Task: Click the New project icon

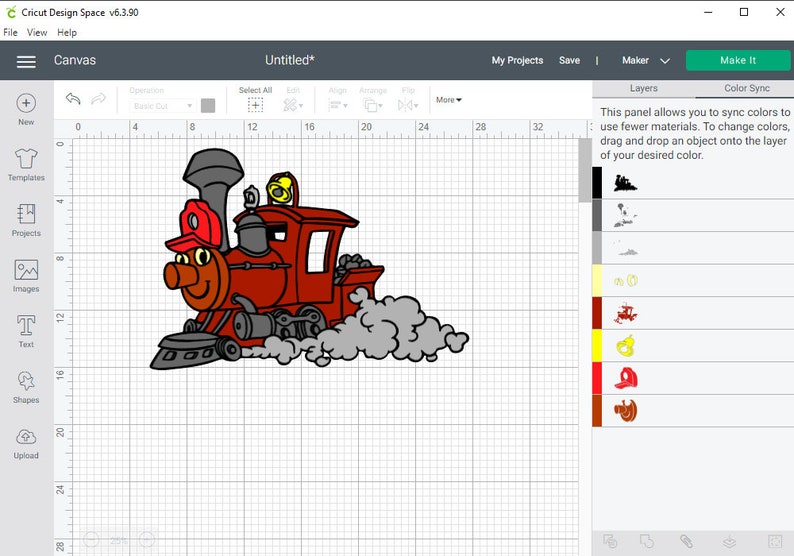Action: (26, 103)
